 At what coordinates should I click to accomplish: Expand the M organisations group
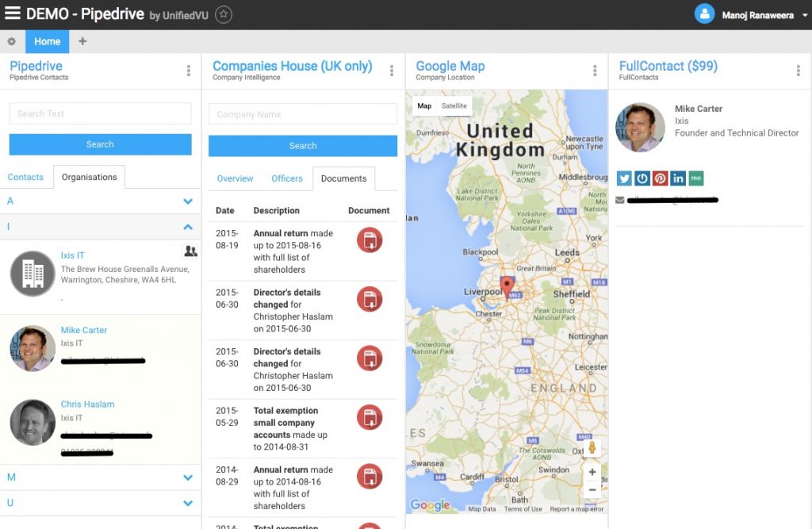188,477
